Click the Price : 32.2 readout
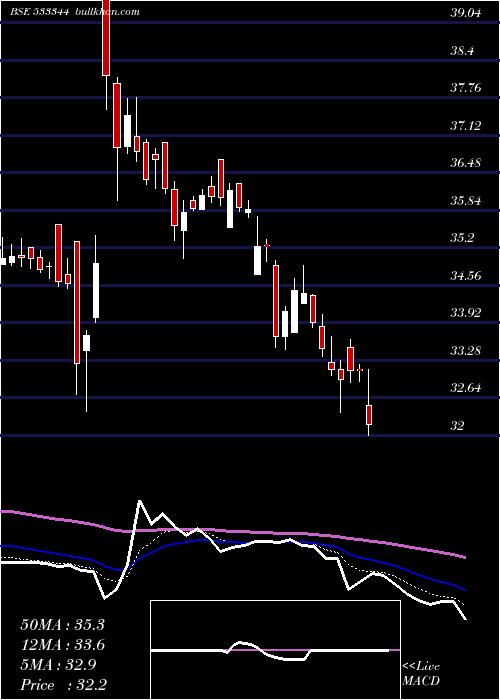Image resolution: width=500 pixels, height=700 pixels. click(63, 685)
